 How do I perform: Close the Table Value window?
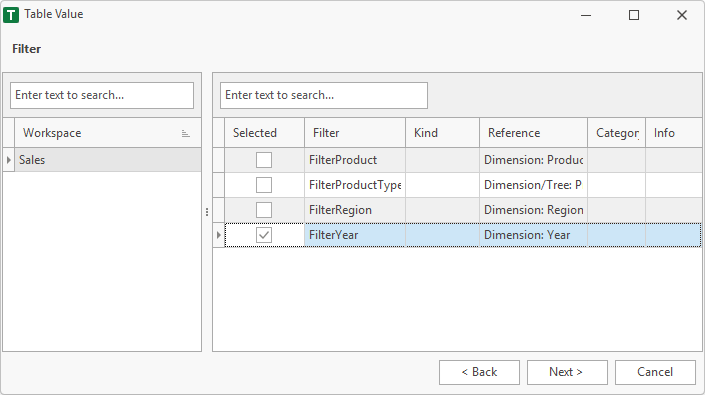(x=682, y=15)
